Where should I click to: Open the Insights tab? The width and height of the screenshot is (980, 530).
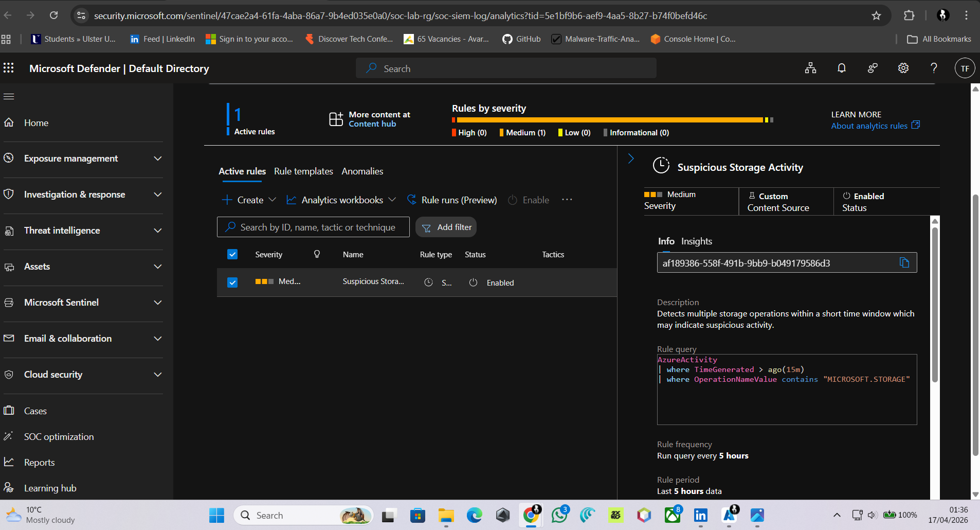[697, 241]
